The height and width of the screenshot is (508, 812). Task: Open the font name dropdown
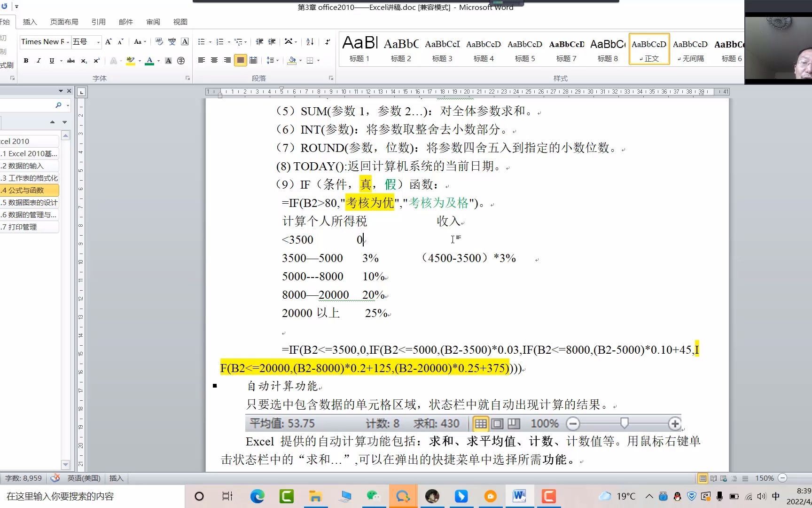click(x=68, y=42)
